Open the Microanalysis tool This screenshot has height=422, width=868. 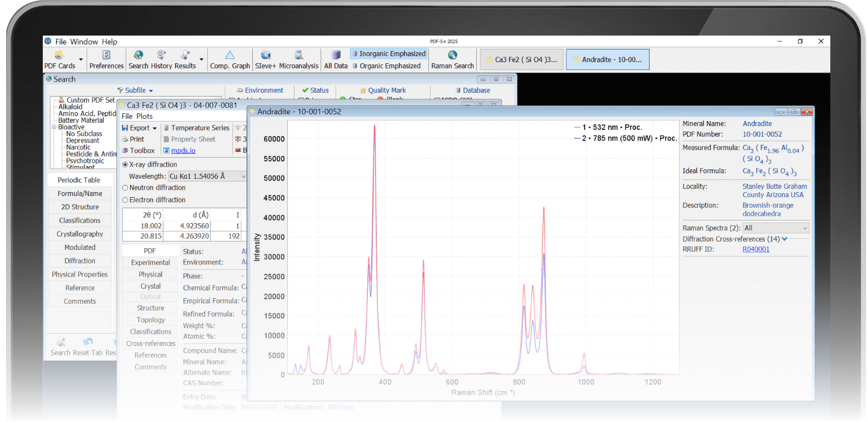(298, 55)
